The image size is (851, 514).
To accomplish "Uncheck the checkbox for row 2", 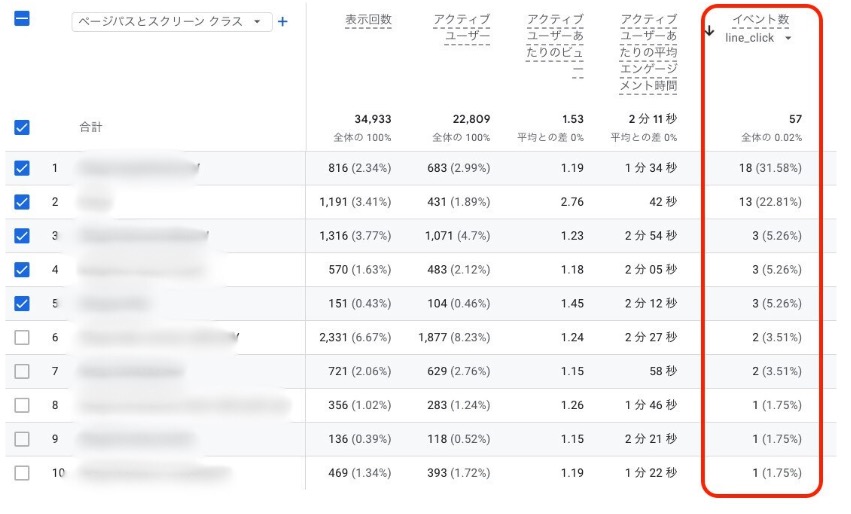I will point(22,202).
